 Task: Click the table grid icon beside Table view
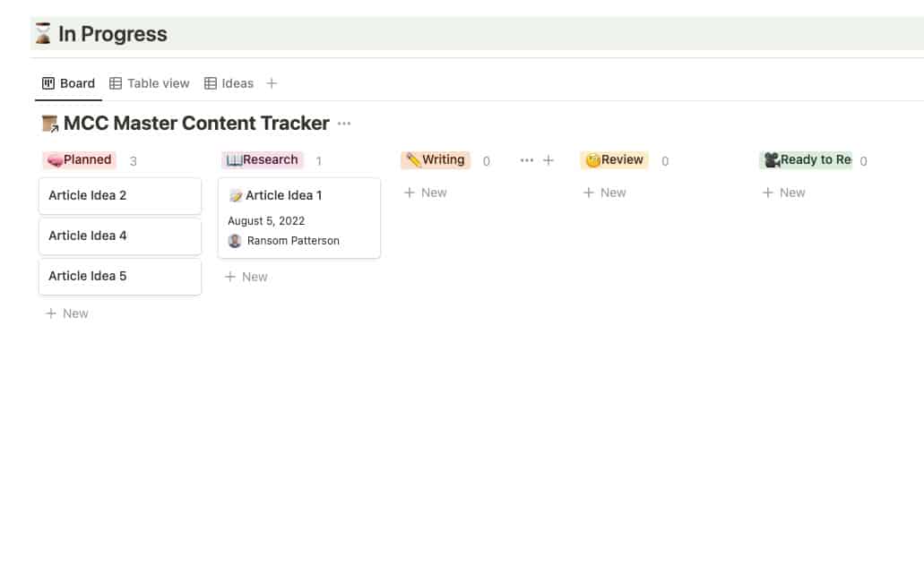(116, 82)
